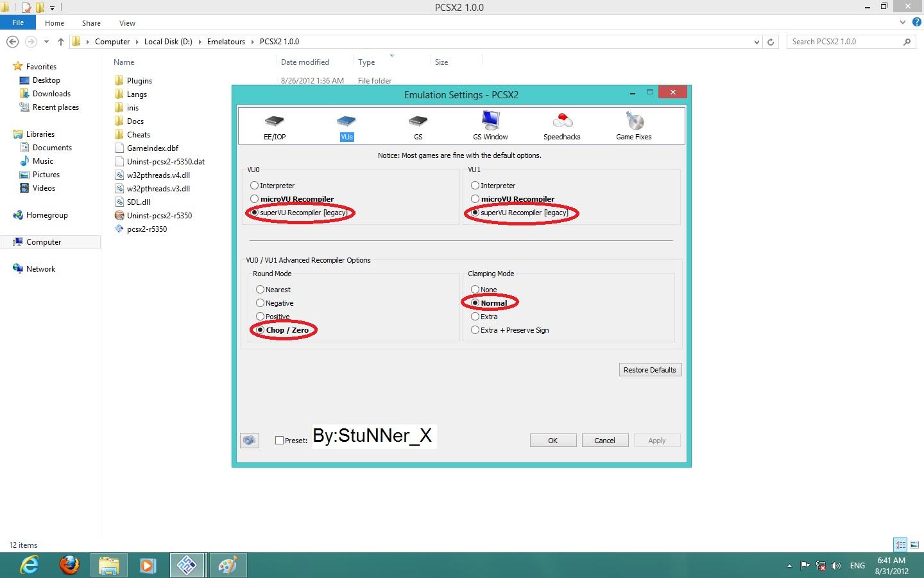Refresh the Explorer folder view
The height and width of the screenshot is (578, 924).
point(771,42)
